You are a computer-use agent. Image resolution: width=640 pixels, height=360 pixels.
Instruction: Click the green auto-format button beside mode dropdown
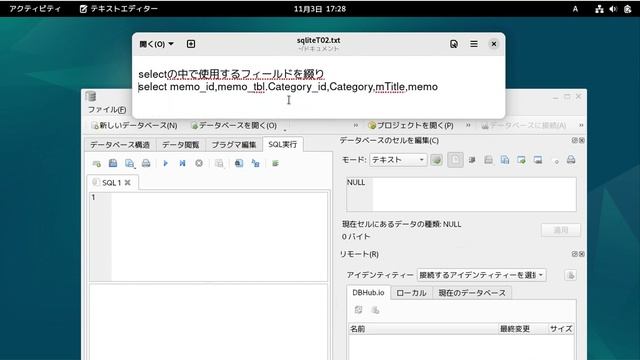coord(436,160)
